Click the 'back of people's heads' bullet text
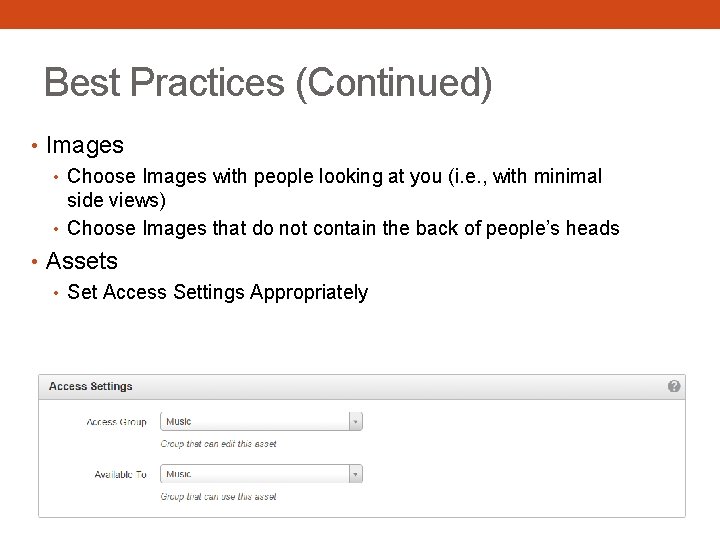The width and height of the screenshot is (720, 540). pyautogui.click(x=343, y=228)
